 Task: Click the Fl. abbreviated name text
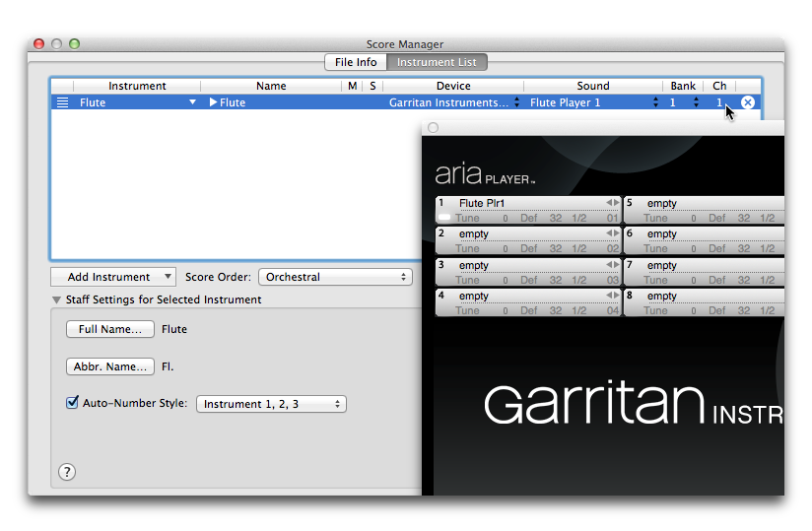point(168,366)
